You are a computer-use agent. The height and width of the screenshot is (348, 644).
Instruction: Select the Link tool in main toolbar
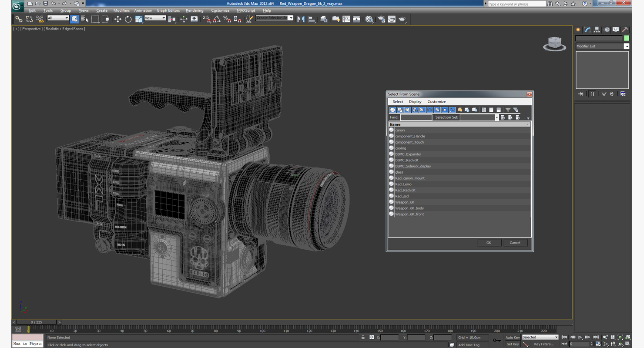pos(19,19)
